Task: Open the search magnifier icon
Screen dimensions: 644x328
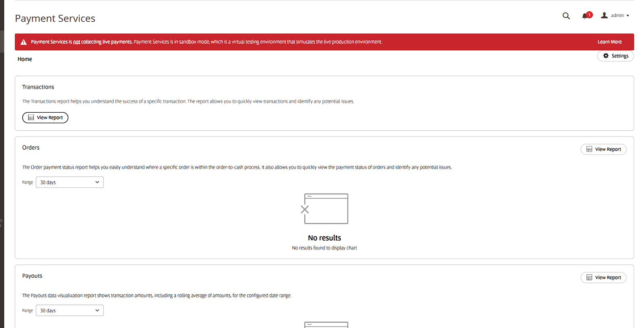Action: [x=566, y=16]
